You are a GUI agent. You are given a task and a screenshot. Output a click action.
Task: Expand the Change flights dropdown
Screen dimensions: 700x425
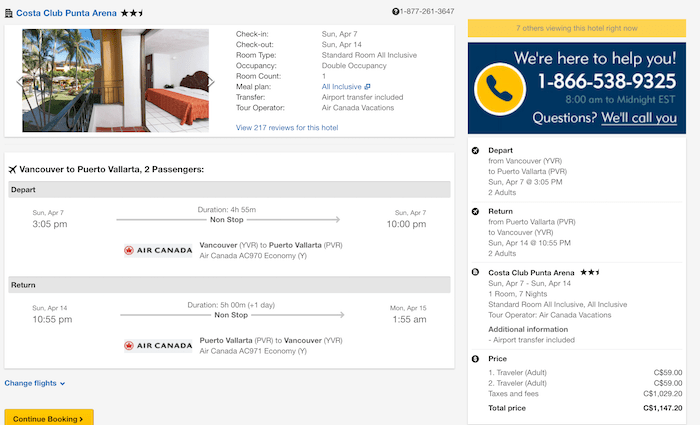click(x=35, y=383)
